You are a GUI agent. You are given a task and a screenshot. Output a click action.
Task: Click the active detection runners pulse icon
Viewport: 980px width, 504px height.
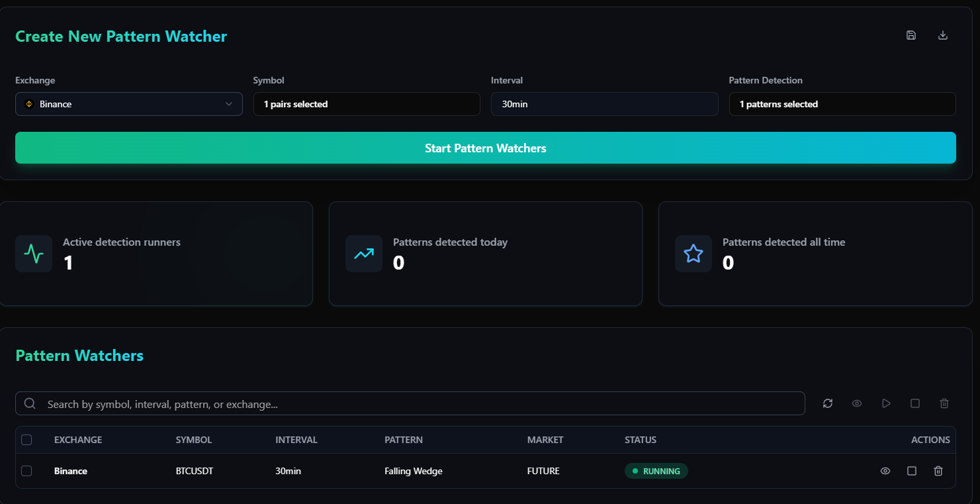point(34,254)
